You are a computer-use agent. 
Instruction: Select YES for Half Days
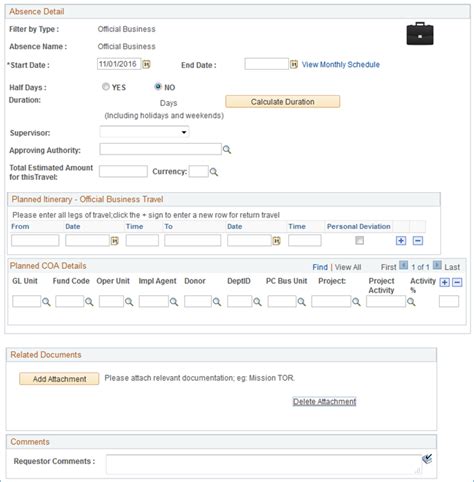click(x=106, y=87)
